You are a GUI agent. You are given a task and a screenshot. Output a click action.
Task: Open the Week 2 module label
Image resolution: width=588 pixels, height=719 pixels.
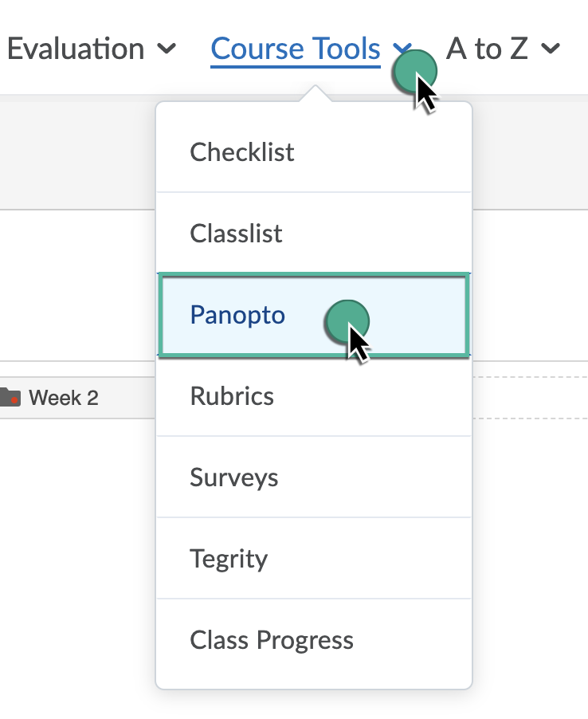click(x=64, y=397)
